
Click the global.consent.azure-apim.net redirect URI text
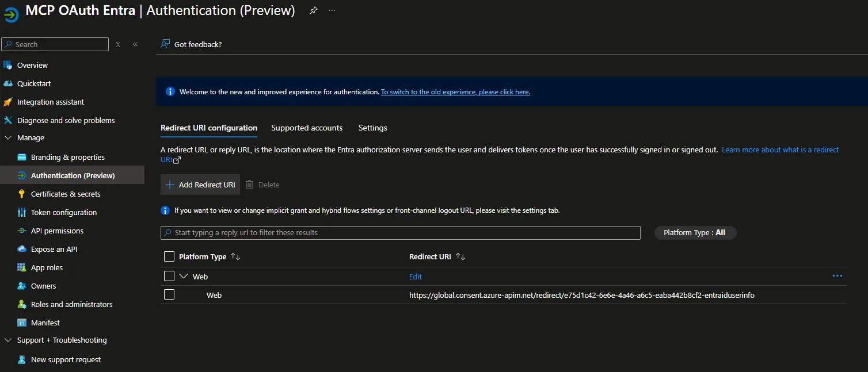coord(582,295)
